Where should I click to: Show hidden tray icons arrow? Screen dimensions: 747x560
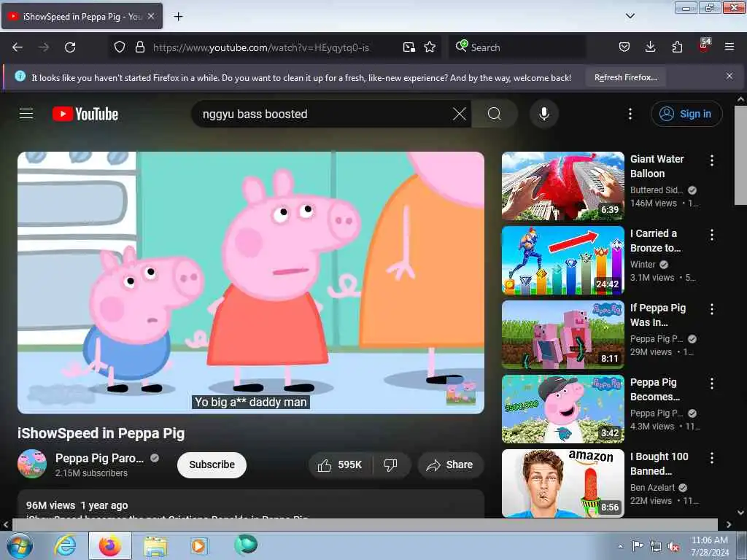point(620,546)
